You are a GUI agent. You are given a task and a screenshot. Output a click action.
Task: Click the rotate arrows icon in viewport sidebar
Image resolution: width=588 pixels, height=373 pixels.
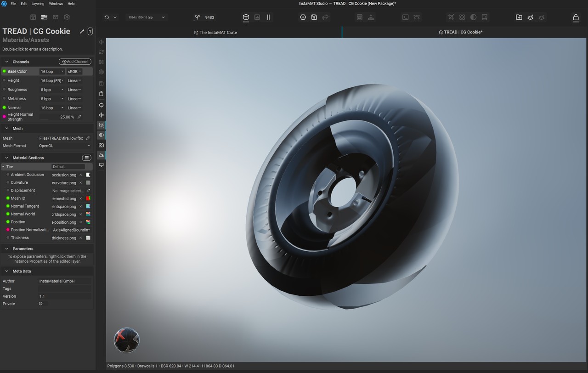(101, 52)
